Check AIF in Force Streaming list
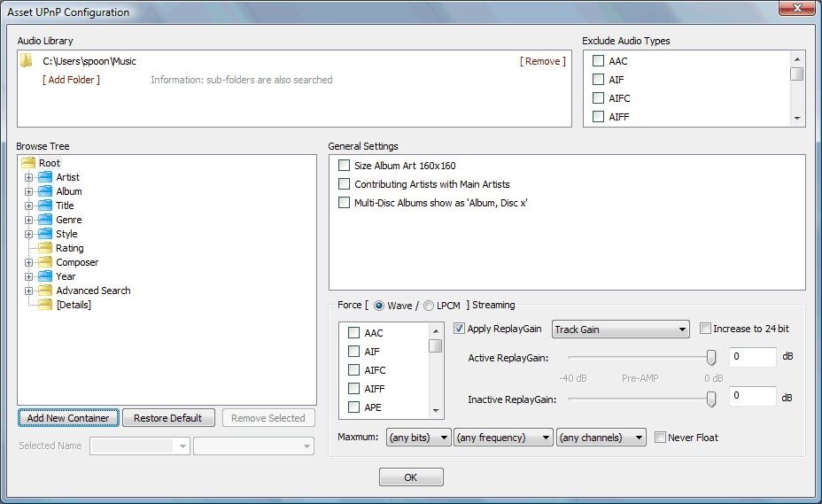 [353, 352]
